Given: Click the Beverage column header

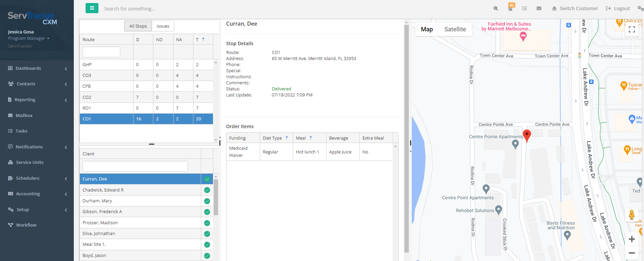Looking at the screenshot, I should 342,138.
